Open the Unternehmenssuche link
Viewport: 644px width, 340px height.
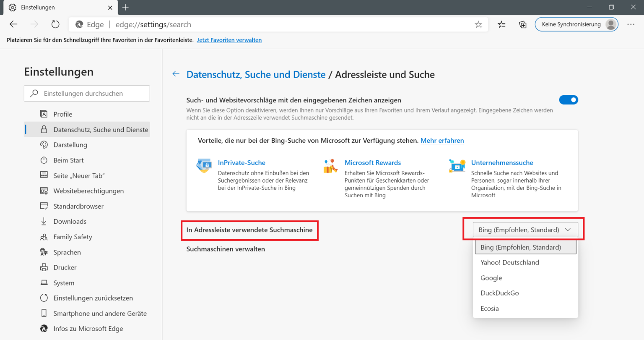(x=502, y=162)
